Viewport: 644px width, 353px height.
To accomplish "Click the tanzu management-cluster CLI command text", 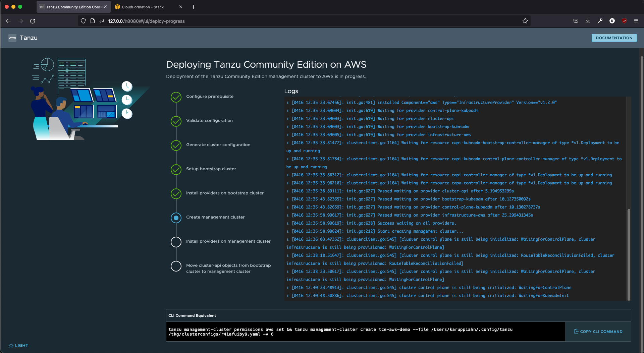I will [340, 332].
